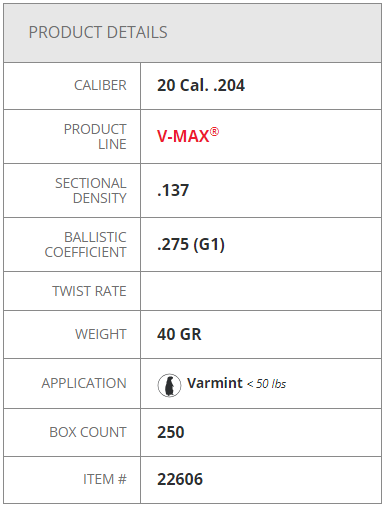
Task: Click the empty twist rate value cell
Action: 261,291
